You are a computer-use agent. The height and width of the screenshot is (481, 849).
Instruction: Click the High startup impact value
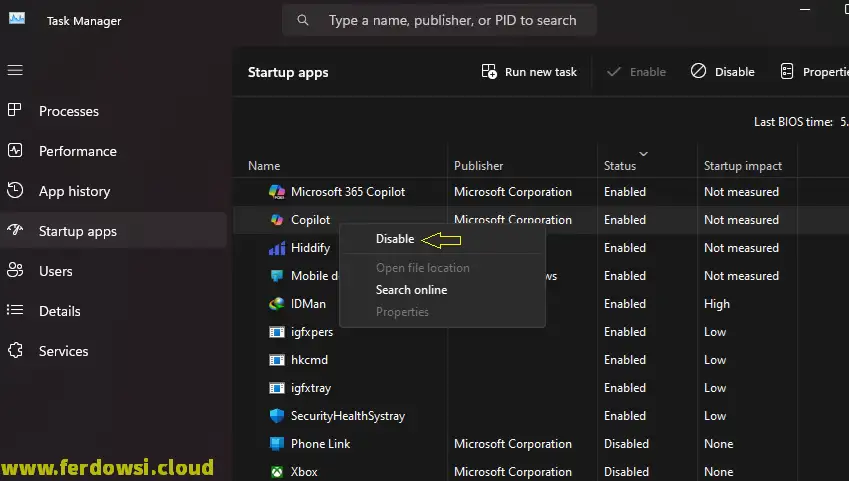point(717,304)
